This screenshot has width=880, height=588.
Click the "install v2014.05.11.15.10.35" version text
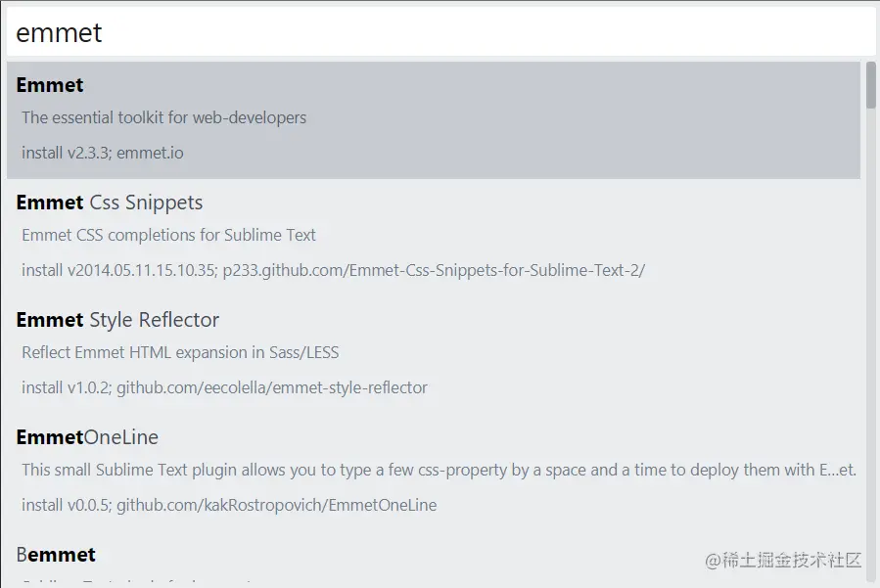coord(118,270)
